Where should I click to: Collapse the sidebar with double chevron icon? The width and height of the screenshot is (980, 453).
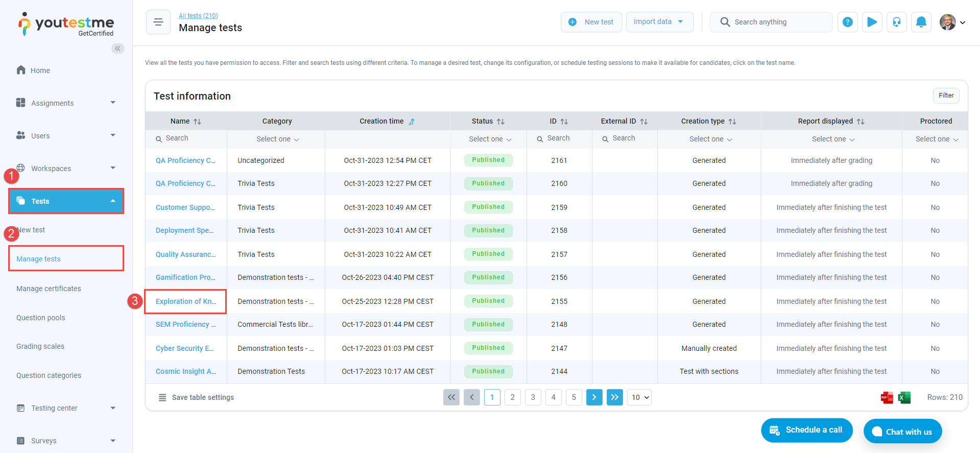[118, 49]
